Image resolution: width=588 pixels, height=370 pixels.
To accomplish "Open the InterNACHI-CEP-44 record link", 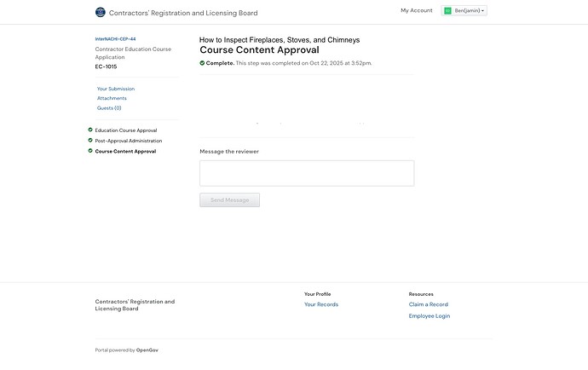I will [x=115, y=39].
